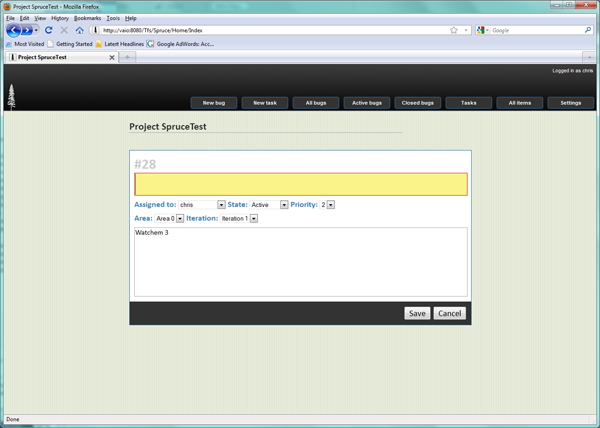The width and height of the screenshot is (600, 428).
Task: Click the Spruce tree logo
Action: (11, 97)
